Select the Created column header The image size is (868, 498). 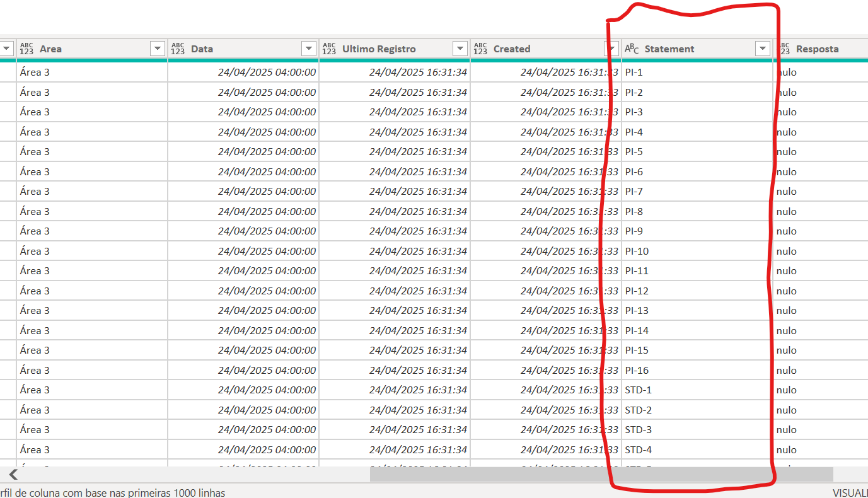[546, 49]
